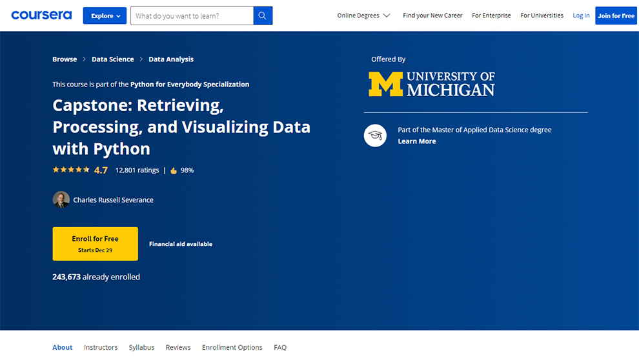Click the Coursera logo
The image size is (639, 364).
41,15
